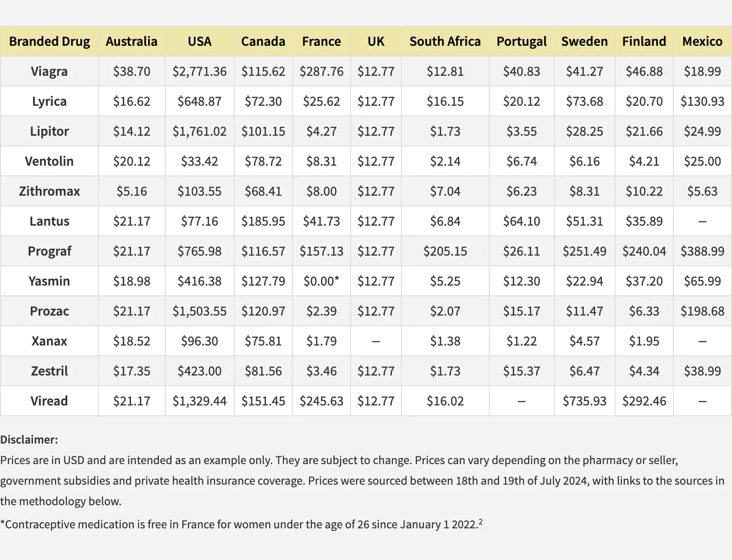The image size is (732, 560).
Task: Click the Portugal column header
Action: 522,42
